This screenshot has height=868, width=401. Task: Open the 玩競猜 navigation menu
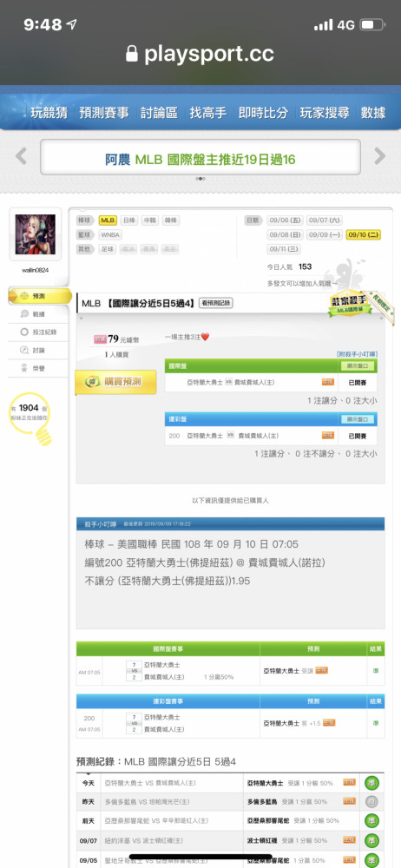point(49,113)
